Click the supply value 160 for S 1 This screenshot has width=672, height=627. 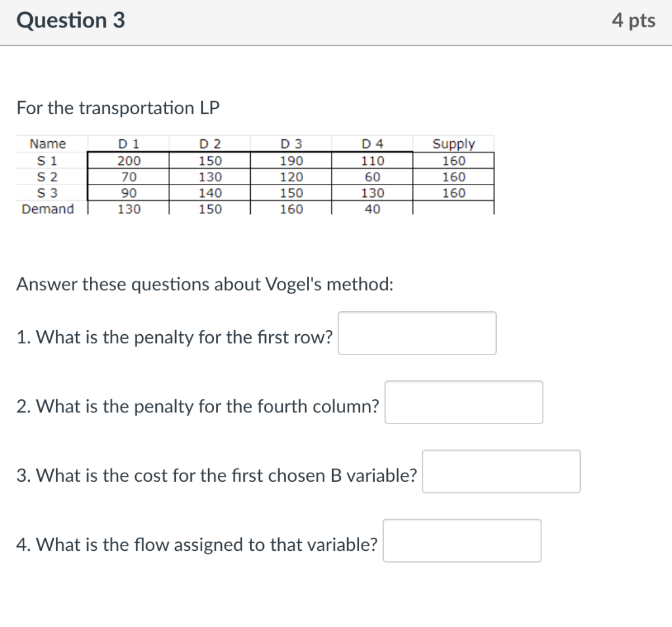(453, 160)
